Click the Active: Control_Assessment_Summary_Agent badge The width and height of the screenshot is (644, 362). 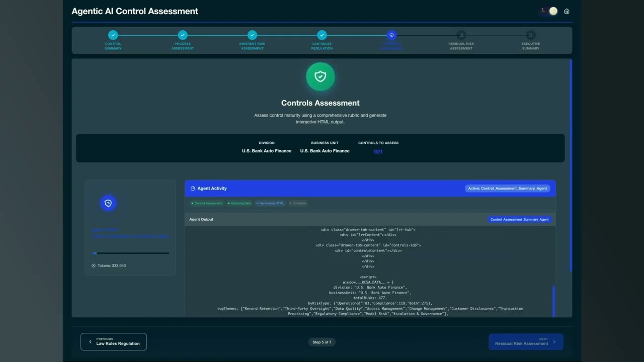(x=508, y=189)
